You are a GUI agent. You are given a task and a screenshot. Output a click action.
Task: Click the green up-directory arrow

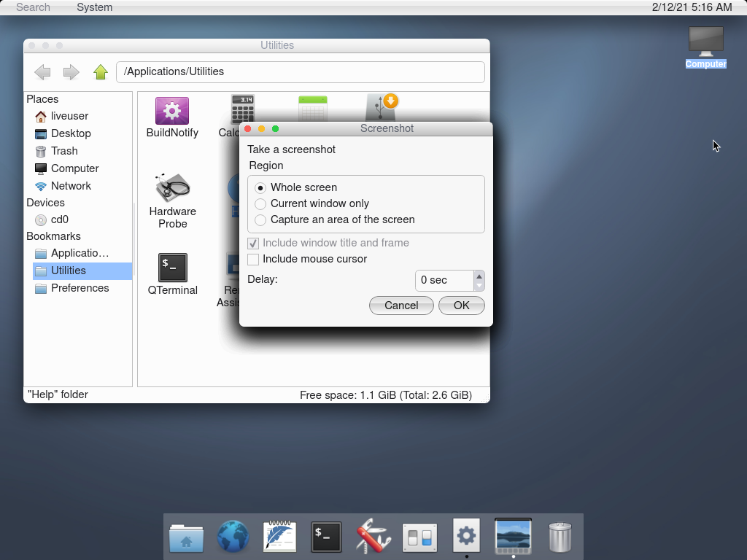point(101,72)
